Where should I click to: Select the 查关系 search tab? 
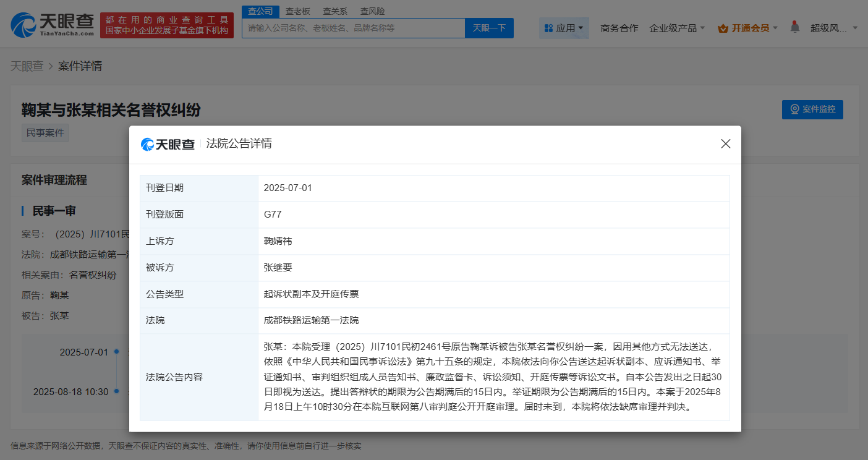pyautogui.click(x=336, y=11)
